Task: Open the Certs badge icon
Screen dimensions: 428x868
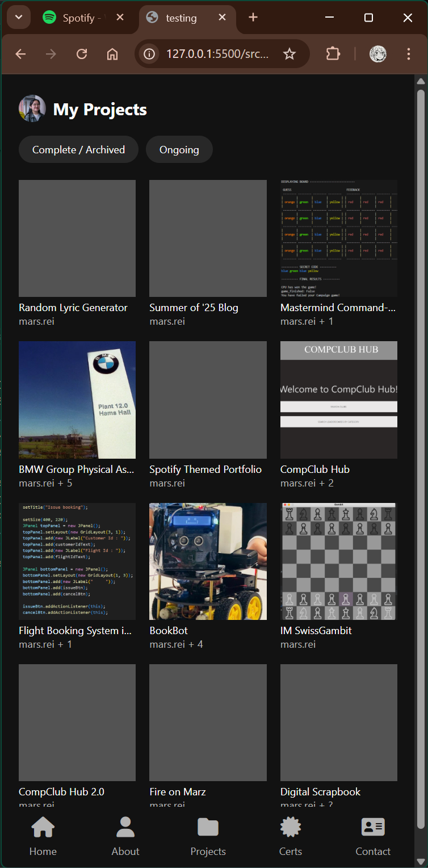Action: point(291,828)
